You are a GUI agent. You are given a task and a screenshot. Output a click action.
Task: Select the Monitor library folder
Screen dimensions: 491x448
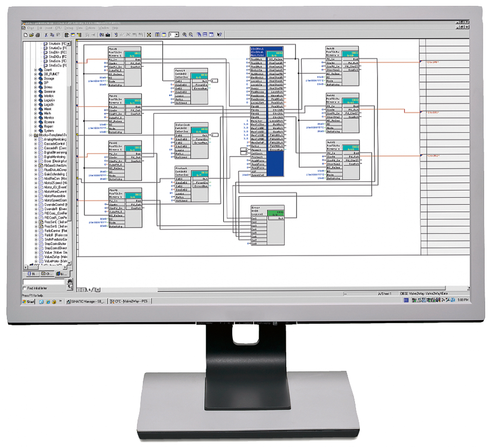click(46, 118)
